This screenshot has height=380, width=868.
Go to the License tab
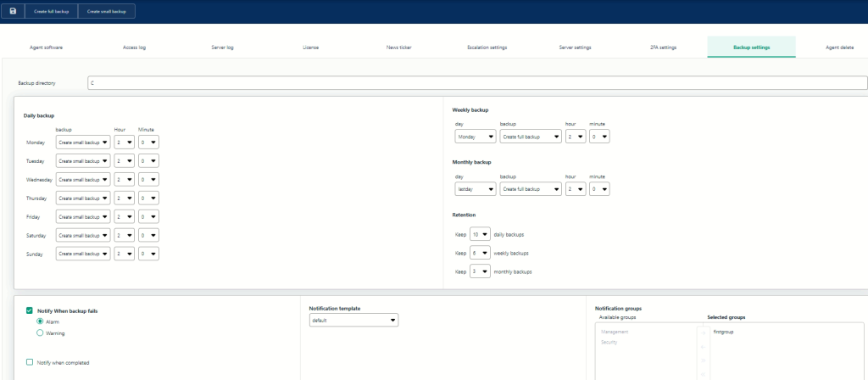click(x=310, y=47)
